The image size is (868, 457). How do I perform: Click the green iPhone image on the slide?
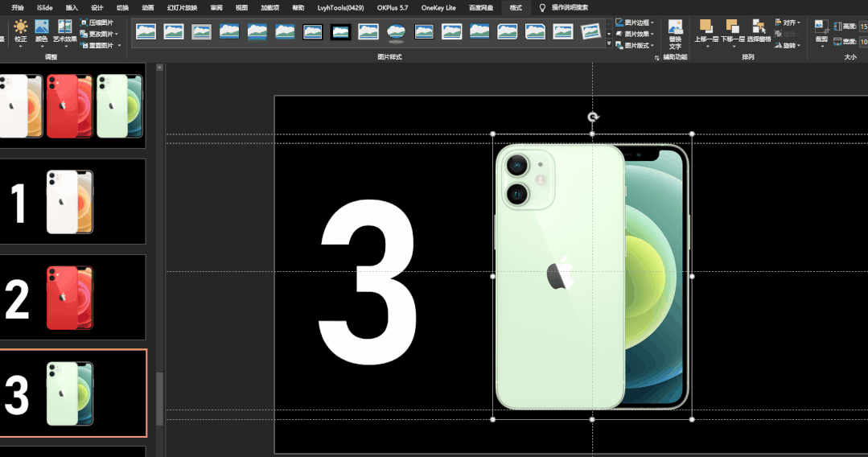click(x=592, y=277)
